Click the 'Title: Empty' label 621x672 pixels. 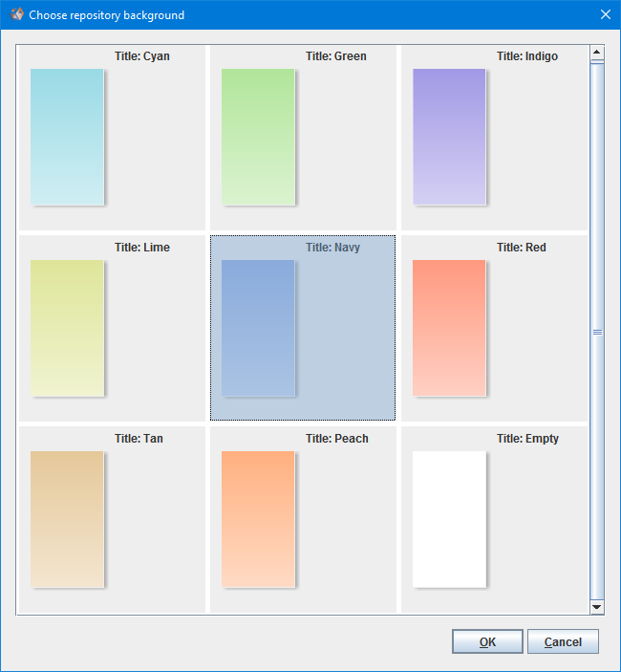click(x=527, y=439)
